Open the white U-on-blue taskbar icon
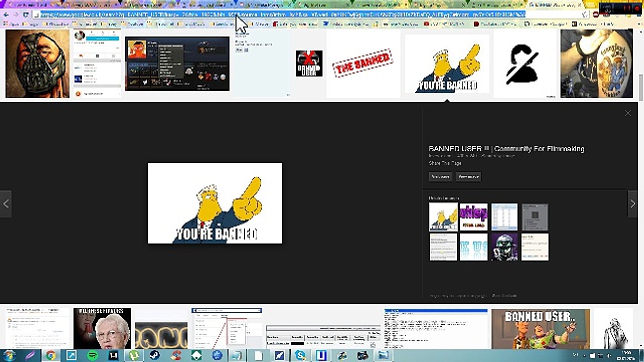This screenshot has width=644, height=362. click(321, 355)
